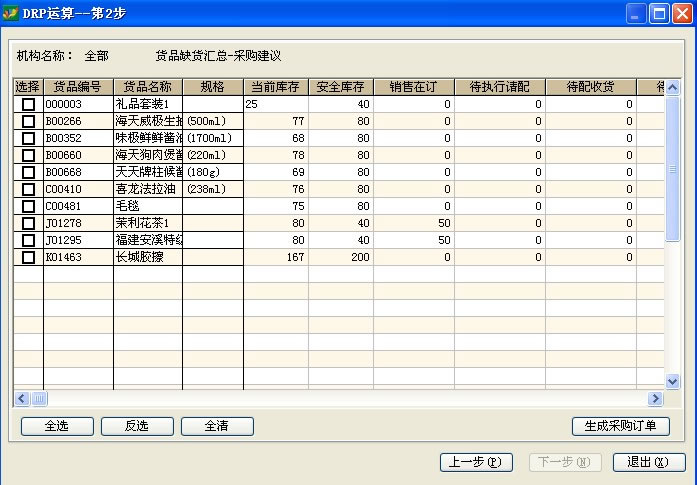The width and height of the screenshot is (697, 485).
Task: Click the 安全库存 column header
Action: tap(340, 87)
